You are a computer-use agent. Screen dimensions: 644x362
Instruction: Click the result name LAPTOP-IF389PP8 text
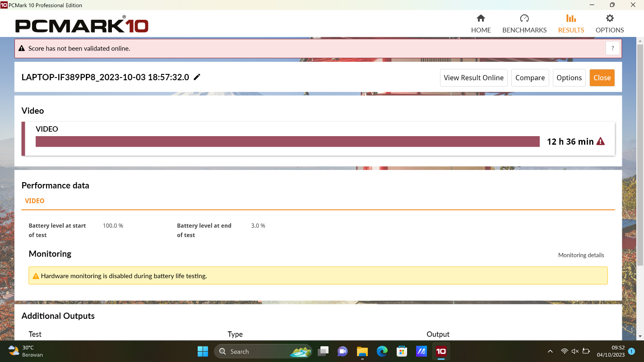[105, 77]
